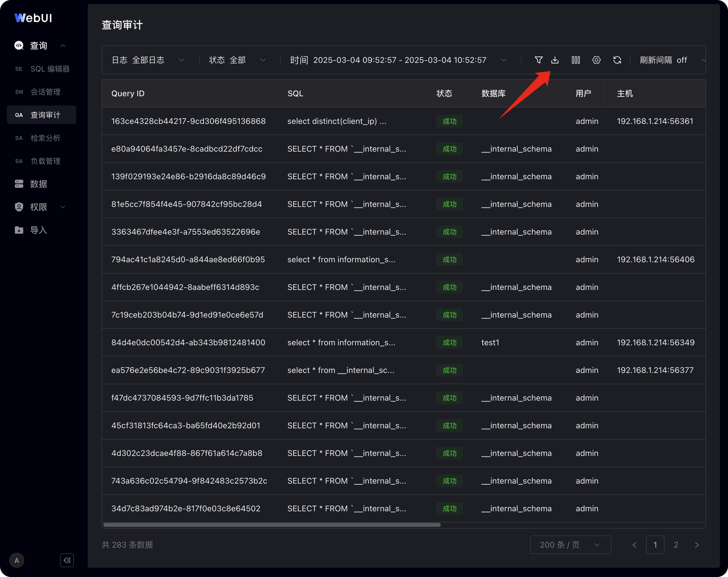Click the next page arrow
This screenshot has height=577, width=728.
coord(697,545)
